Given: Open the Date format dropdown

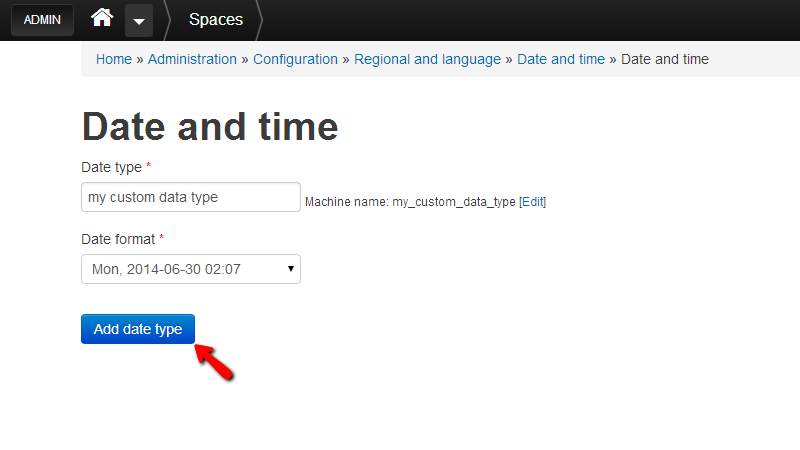Looking at the screenshot, I should 190,269.
